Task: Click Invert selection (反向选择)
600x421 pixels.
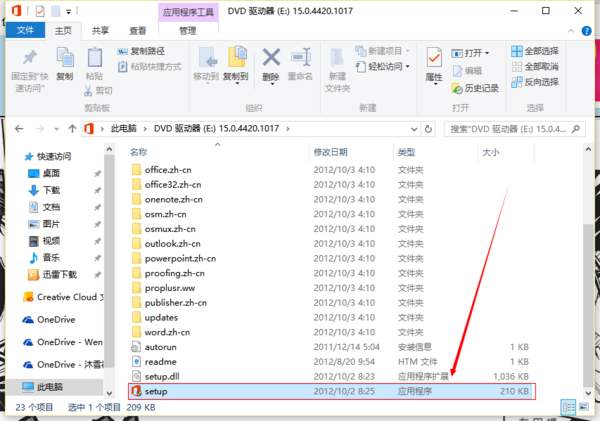Action: click(535, 82)
